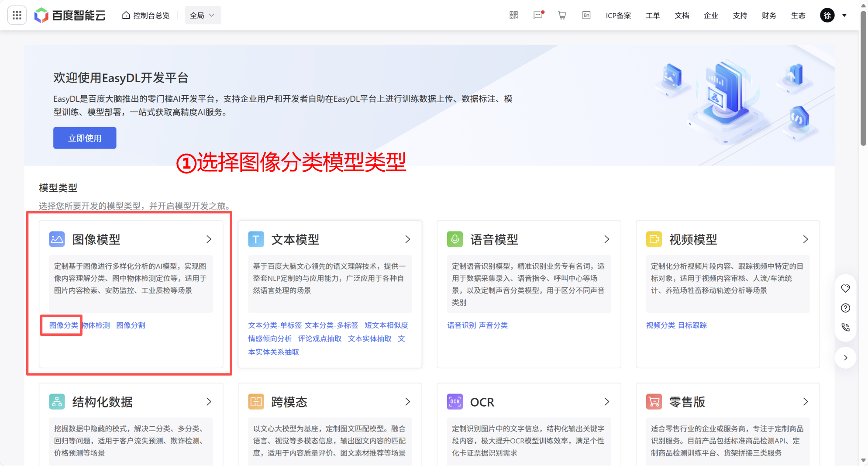Click the 零售版 red cart icon

pos(654,402)
